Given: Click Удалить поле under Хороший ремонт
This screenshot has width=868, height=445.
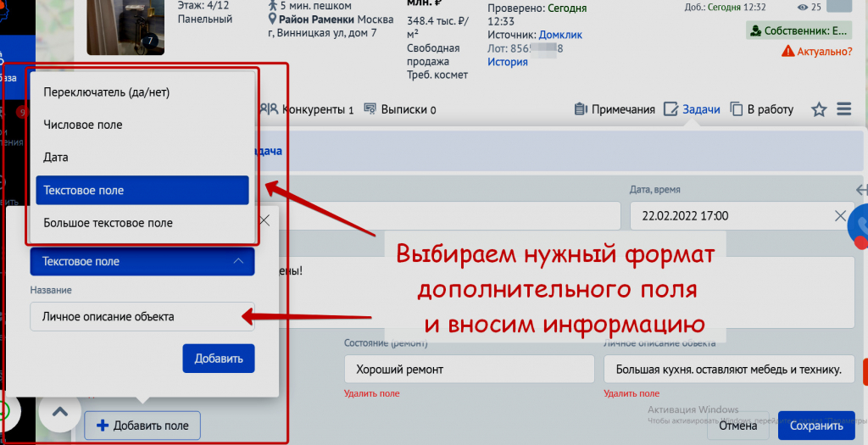Looking at the screenshot, I should (x=371, y=393).
